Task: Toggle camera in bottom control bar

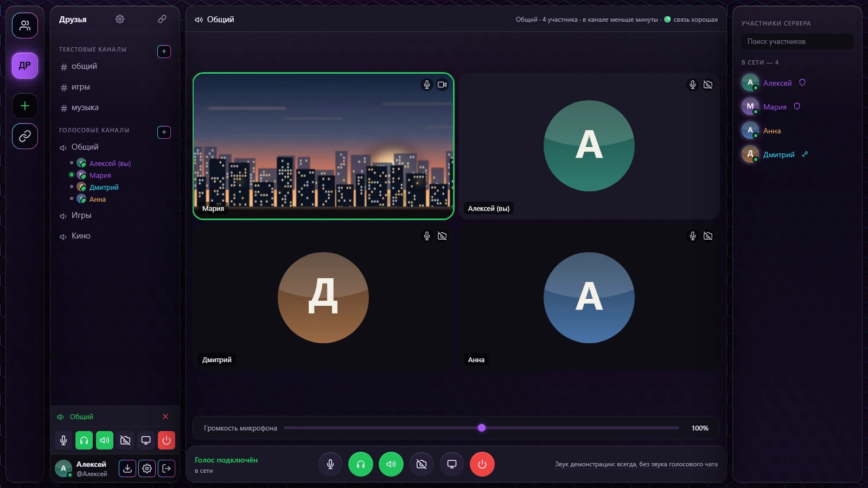Action: point(422,464)
